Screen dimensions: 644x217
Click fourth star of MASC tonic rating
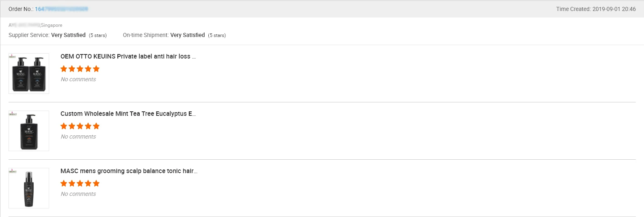coord(88,183)
